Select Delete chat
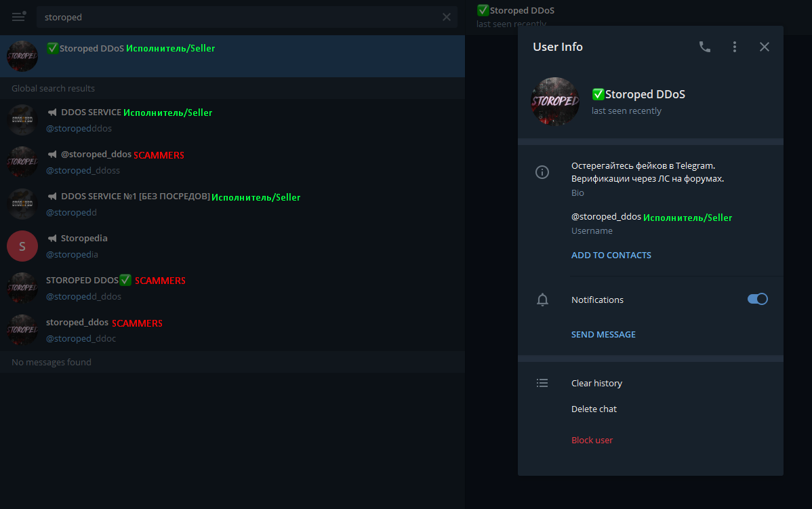This screenshot has height=509, width=812. [594, 409]
